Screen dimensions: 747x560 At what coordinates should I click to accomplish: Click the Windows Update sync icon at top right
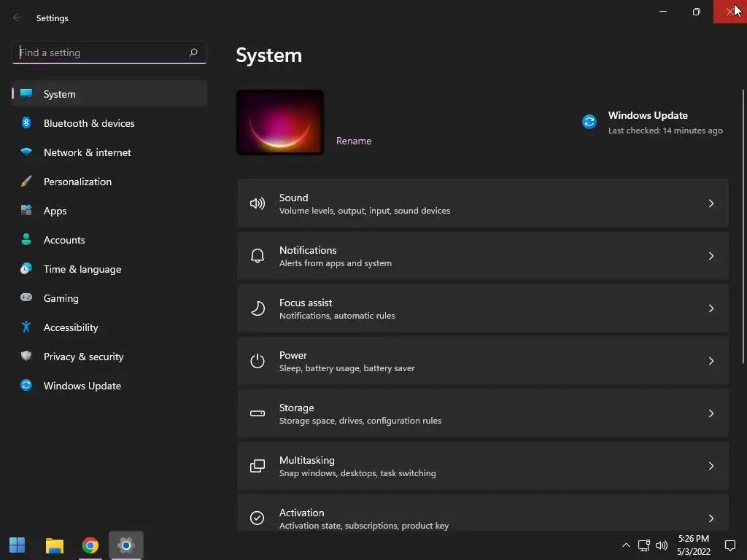pos(589,122)
